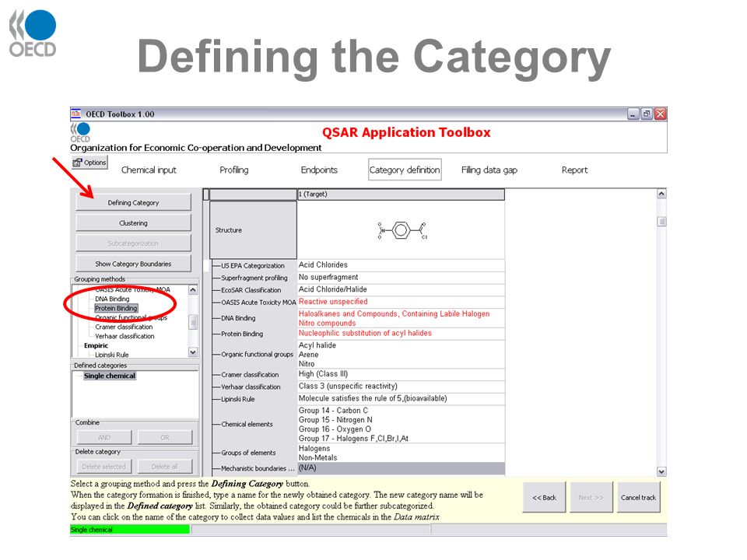747x560 pixels.
Task: Click the 'No superfragment' cell
Action: (x=401, y=278)
